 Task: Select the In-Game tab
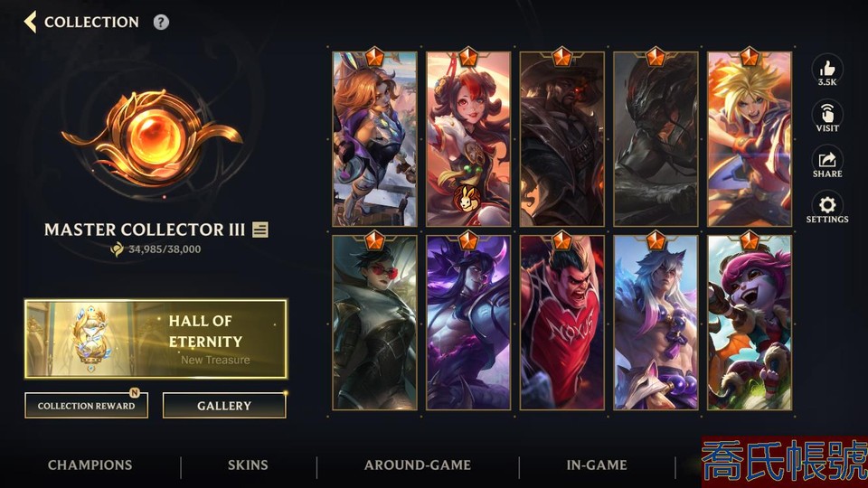pyautogui.click(x=597, y=465)
